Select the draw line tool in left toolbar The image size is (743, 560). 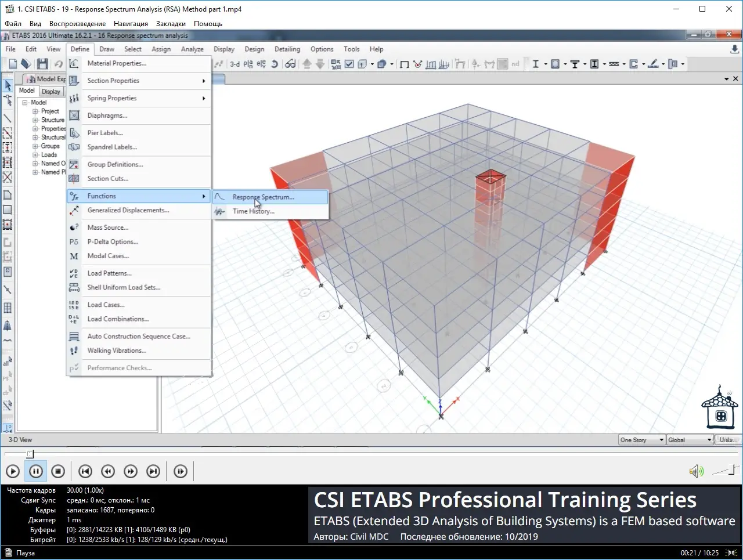pos(8,118)
